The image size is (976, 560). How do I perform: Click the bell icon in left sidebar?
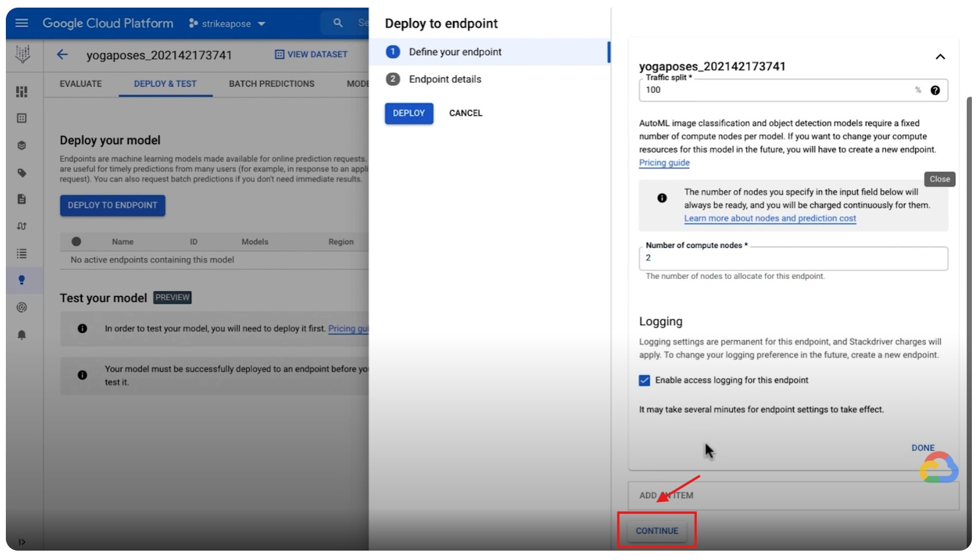22,335
